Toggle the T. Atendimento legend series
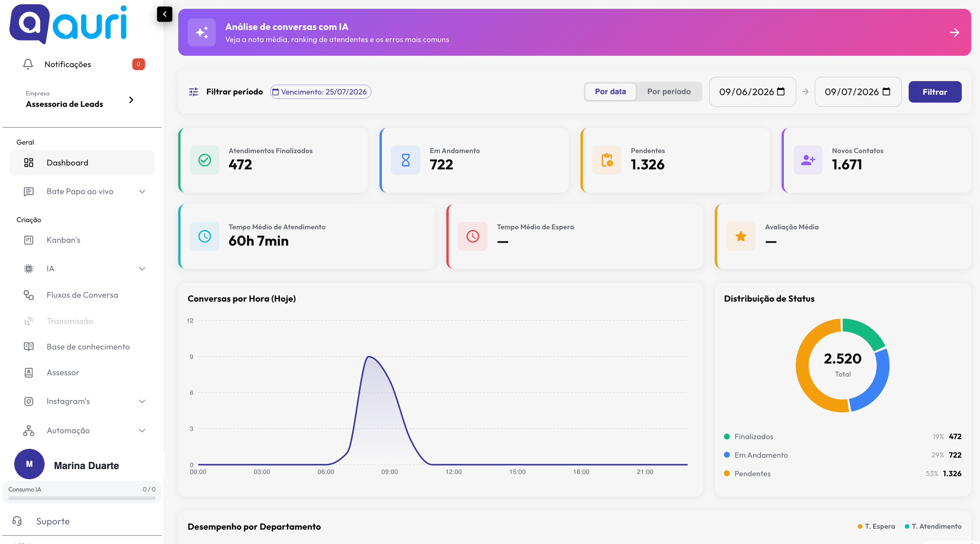 (933, 526)
